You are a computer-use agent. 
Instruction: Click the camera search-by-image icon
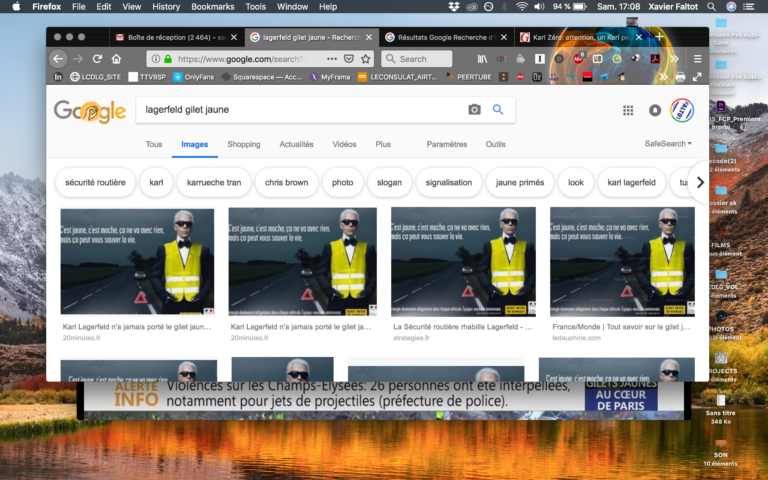[x=474, y=110]
